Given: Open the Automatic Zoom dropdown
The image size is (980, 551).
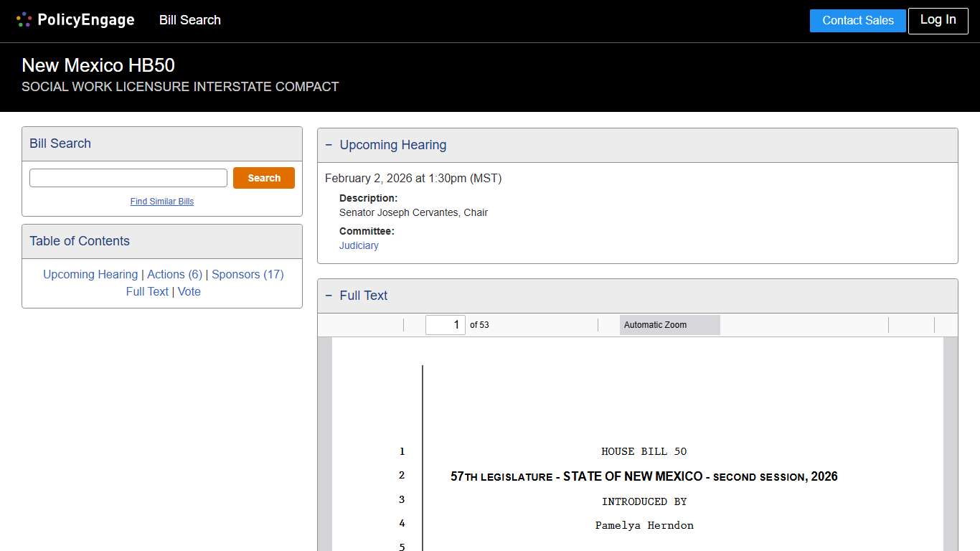Looking at the screenshot, I should coord(669,325).
